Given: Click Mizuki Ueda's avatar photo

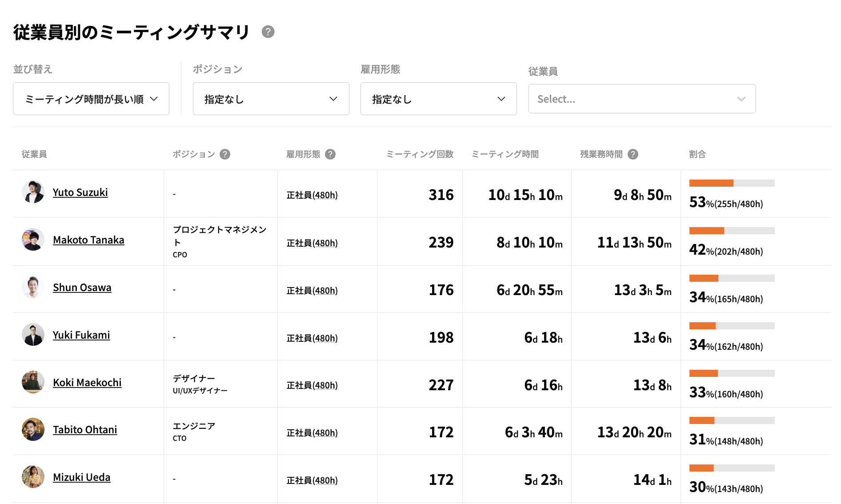Looking at the screenshot, I should (x=33, y=477).
